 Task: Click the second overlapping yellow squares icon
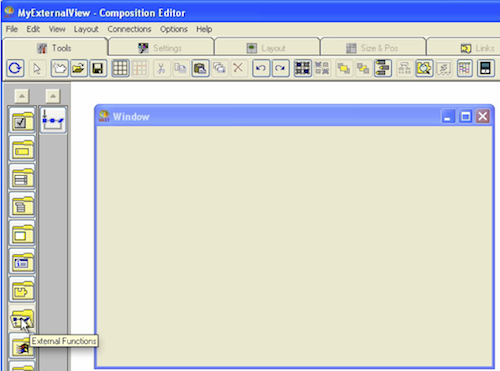[x=363, y=68]
